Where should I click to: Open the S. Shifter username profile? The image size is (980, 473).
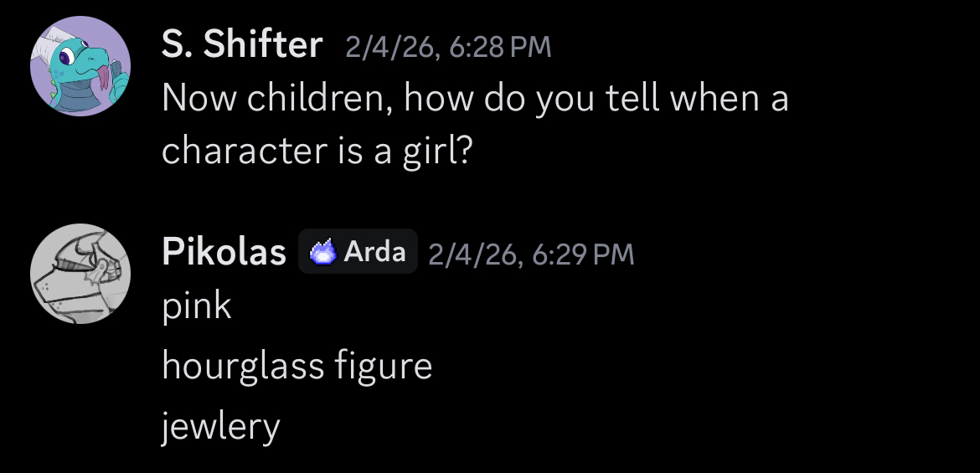(x=241, y=45)
